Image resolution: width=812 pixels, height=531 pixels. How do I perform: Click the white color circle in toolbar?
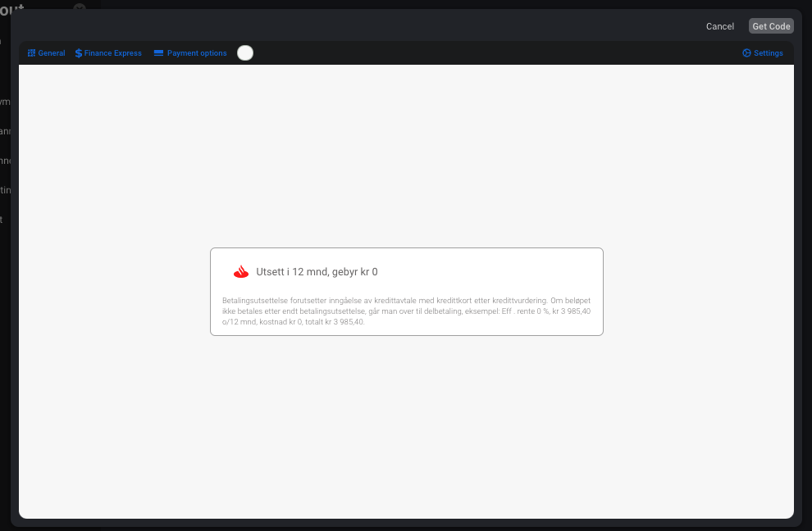245,52
